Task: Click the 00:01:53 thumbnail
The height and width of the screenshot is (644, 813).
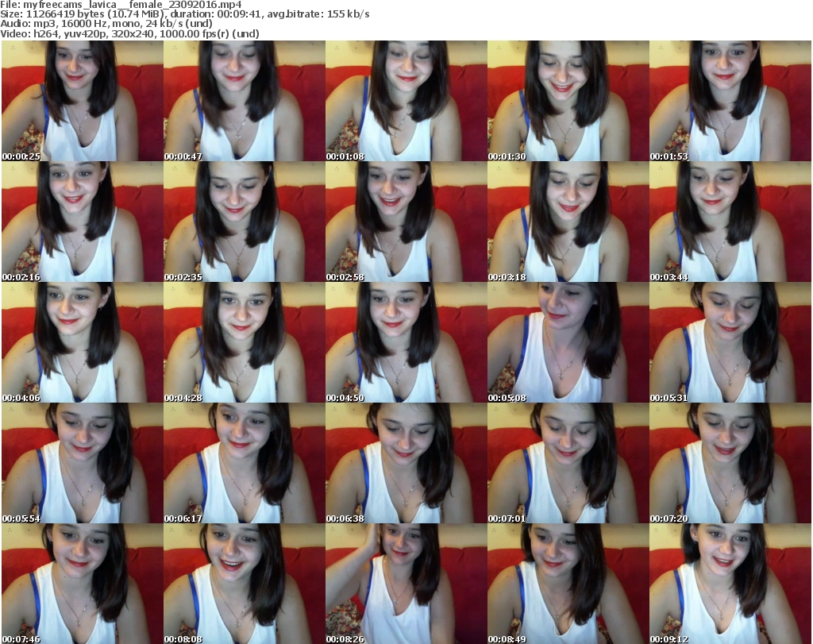Action: coord(730,101)
